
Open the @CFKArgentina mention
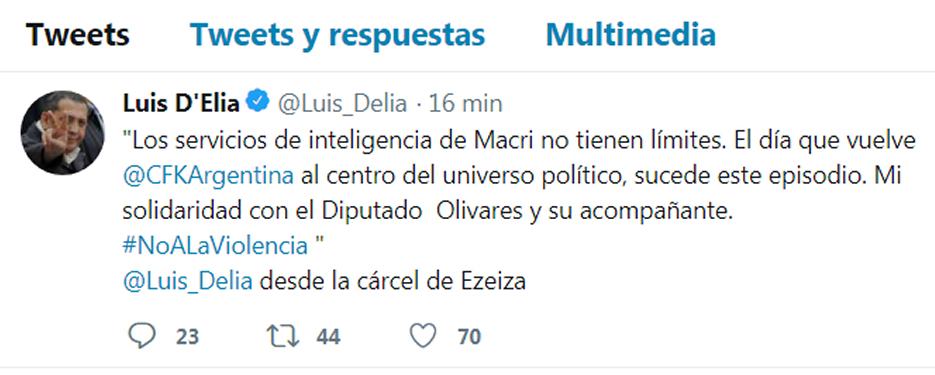209,176
